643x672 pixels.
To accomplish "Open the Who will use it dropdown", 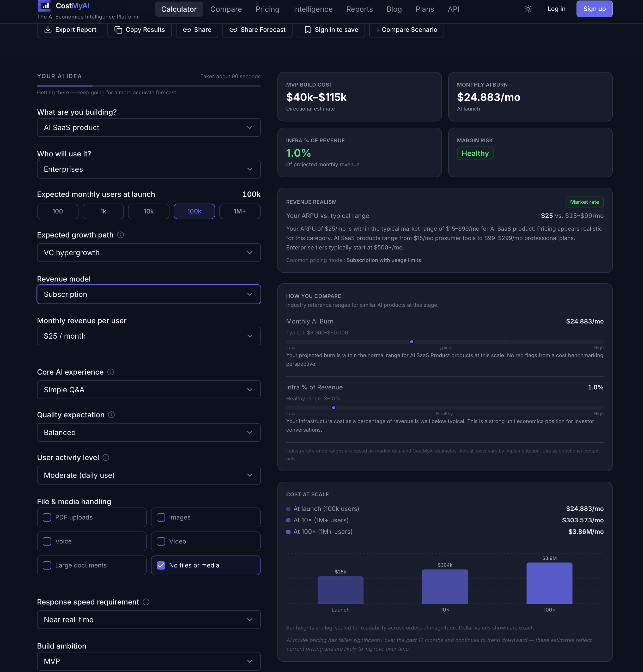I will tap(149, 169).
